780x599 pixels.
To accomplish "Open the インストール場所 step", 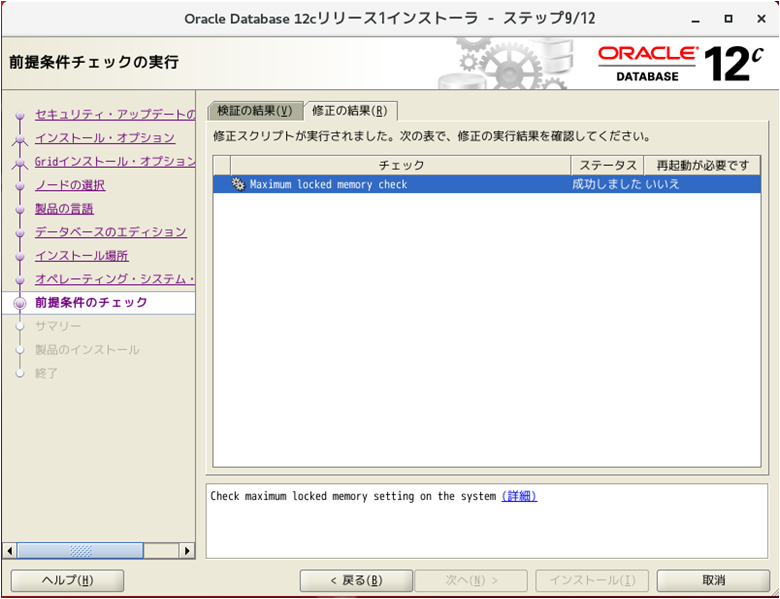I will [x=82, y=256].
